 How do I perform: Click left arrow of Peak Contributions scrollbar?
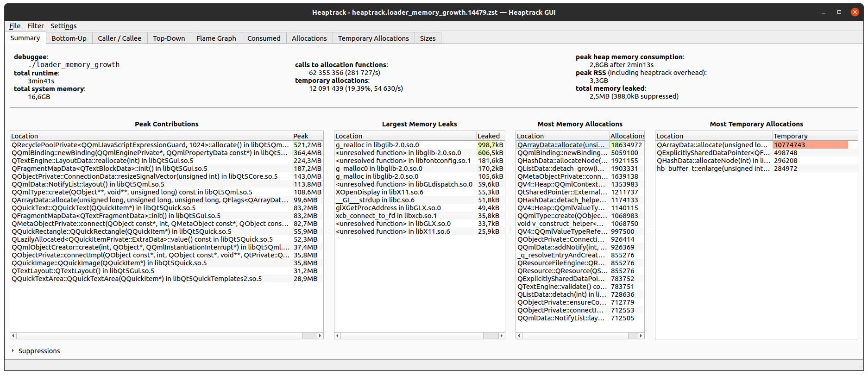point(13,336)
